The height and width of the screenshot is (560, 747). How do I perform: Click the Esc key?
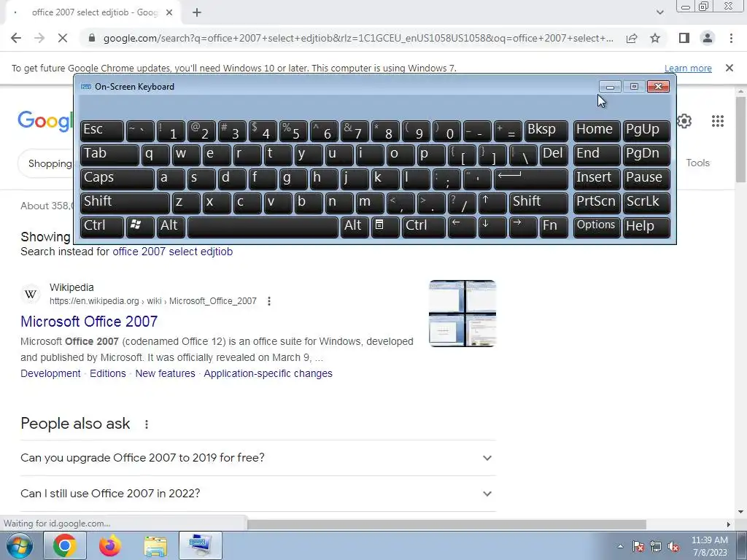tap(102, 131)
